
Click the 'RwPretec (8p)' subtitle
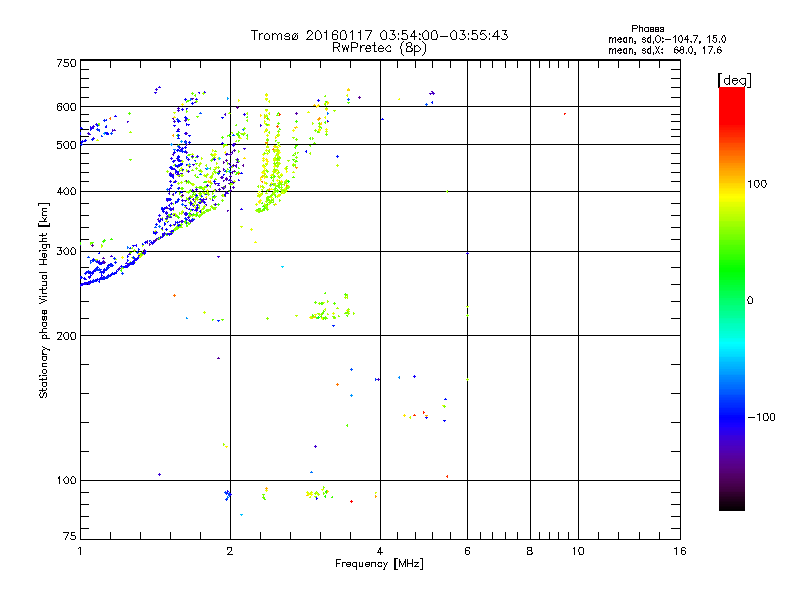pyautogui.click(x=379, y=48)
